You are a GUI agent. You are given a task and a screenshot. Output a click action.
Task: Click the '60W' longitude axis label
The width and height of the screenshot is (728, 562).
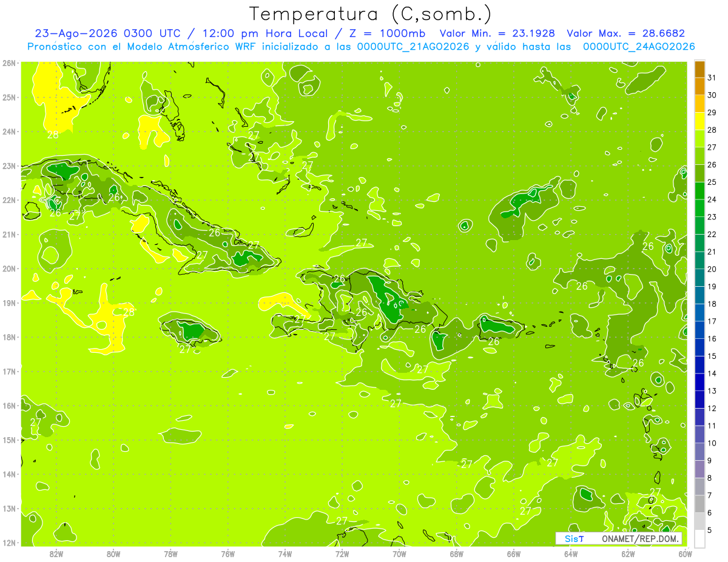click(686, 554)
